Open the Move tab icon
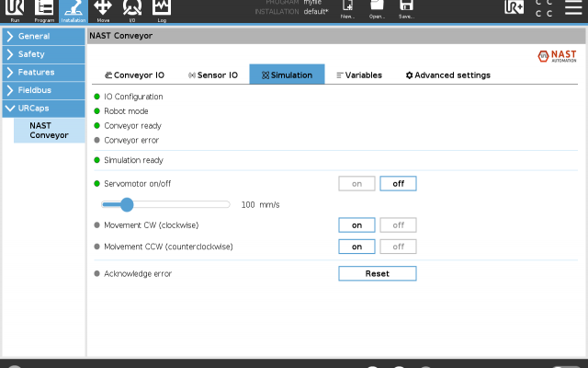Screen dimensions: 588x368 coord(103,10)
